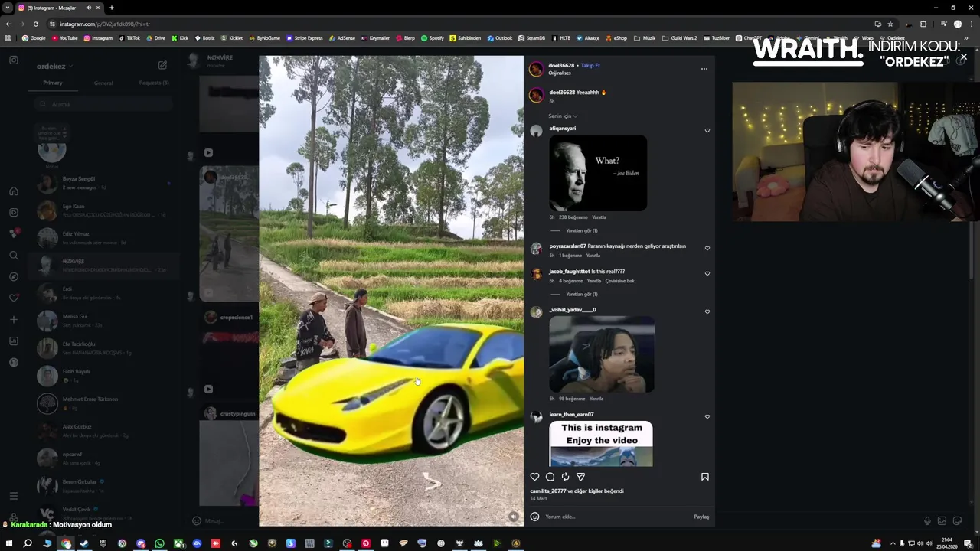
Task: Expand replies under jacob_faughtttot's comment
Action: pos(582,294)
